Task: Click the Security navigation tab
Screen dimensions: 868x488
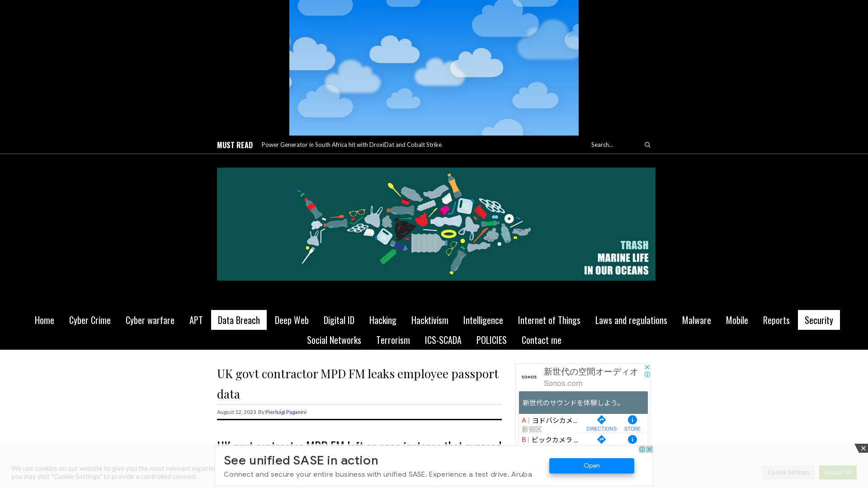Action: click(x=819, y=319)
